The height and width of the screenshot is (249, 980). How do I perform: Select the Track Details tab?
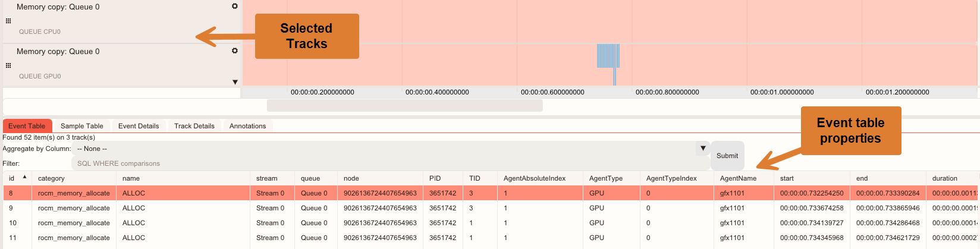(x=194, y=126)
